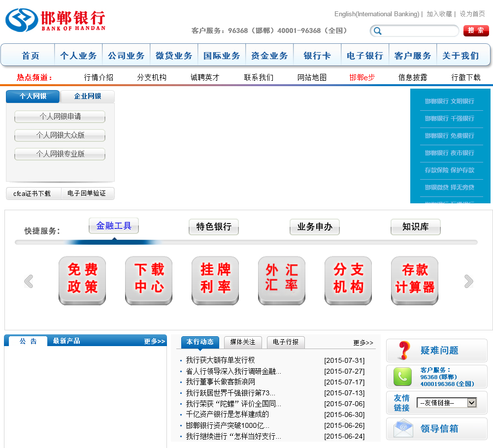Viewport: 493px width, 448px height.
Task: Open the 外汇汇率 tile icon
Action: coord(282,281)
